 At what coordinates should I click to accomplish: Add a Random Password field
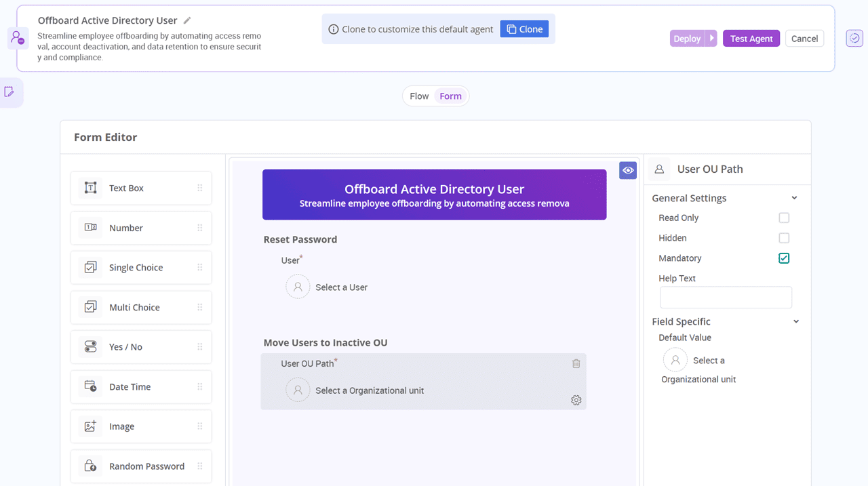(140, 466)
